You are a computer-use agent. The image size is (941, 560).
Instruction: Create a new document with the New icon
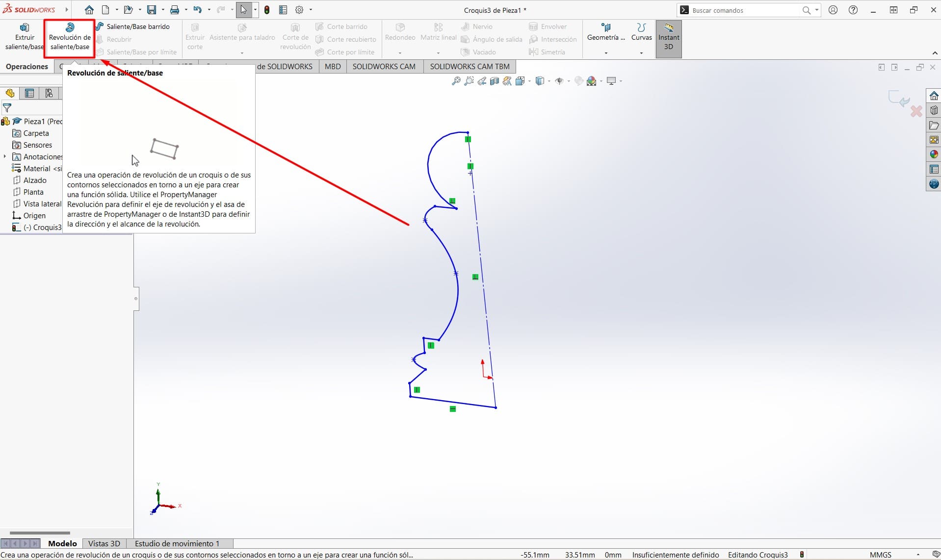pos(106,10)
